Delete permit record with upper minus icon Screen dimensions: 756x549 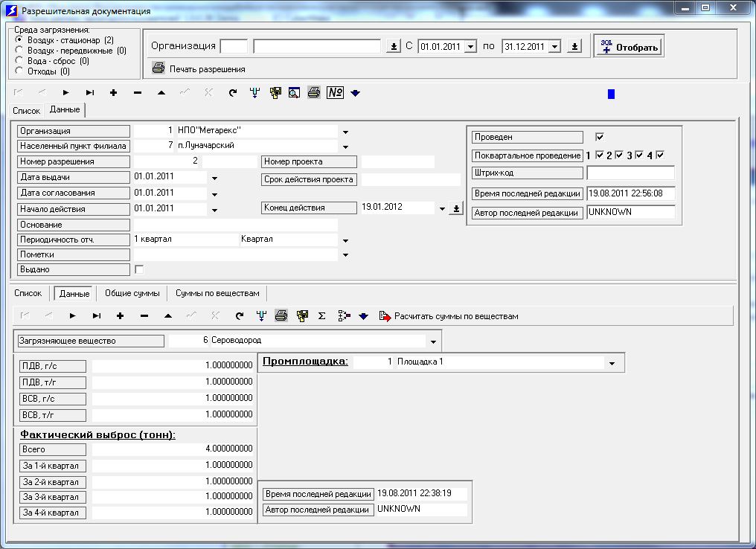click(138, 92)
